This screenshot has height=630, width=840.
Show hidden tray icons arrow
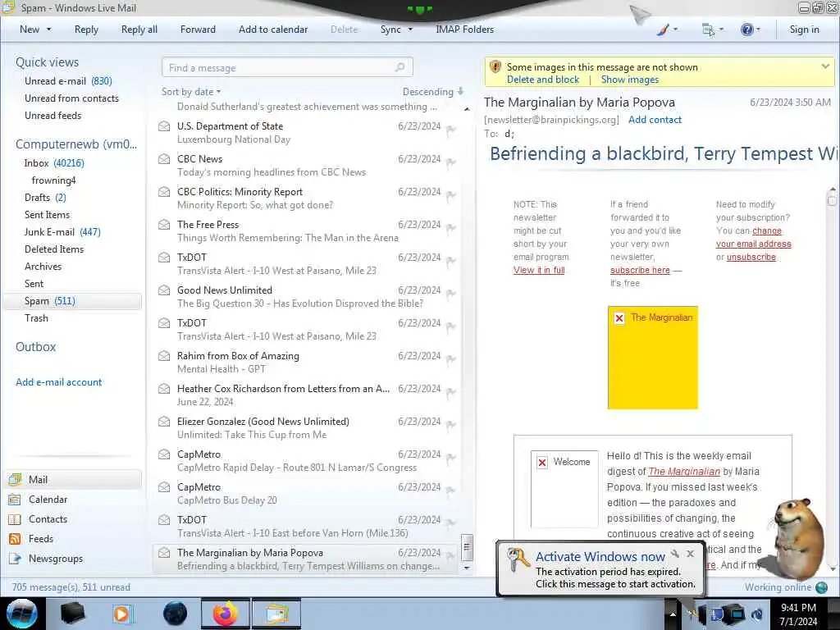coord(673,614)
